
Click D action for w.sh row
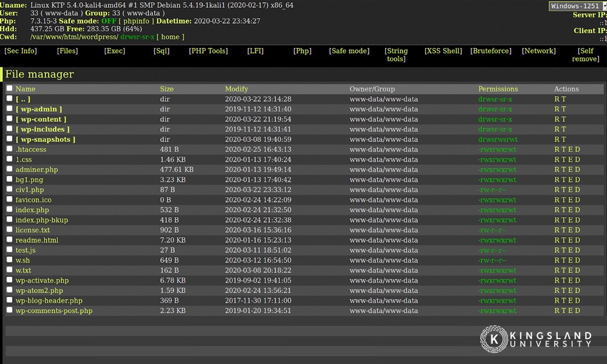577,260
